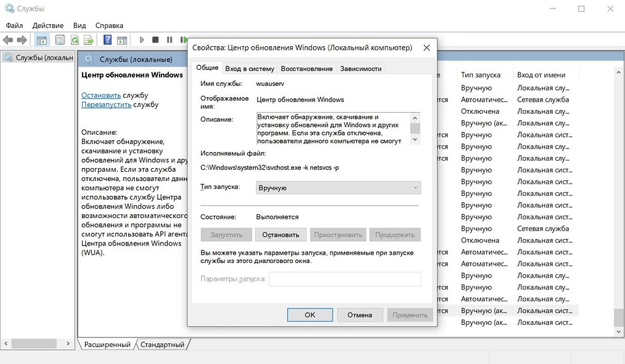Open the Вид menu
Viewport: 625px width, 364px height.
(79, 25)
